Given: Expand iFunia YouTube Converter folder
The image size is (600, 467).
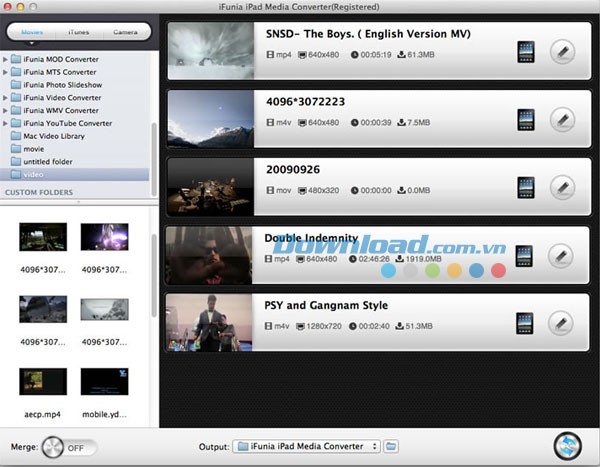Looking at the screenshot, I should click(5, 123).
